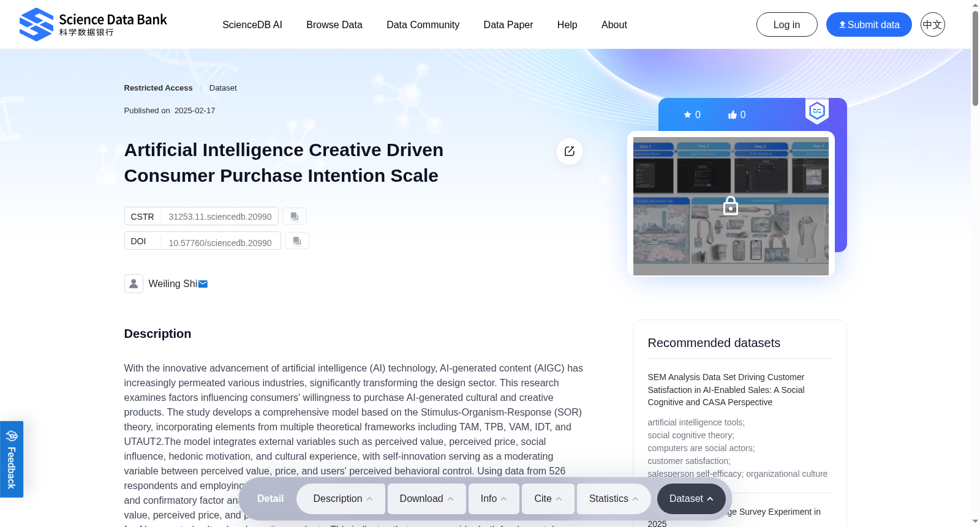Click the Recommended datasets heading
980x527 pixels.
(x=714, y=343)
